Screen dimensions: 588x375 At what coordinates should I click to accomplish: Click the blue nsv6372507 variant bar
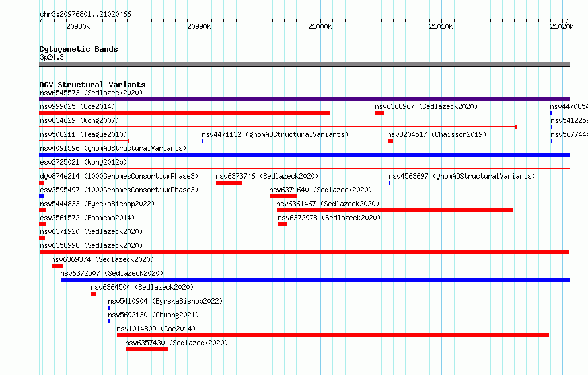click(315, 280)
